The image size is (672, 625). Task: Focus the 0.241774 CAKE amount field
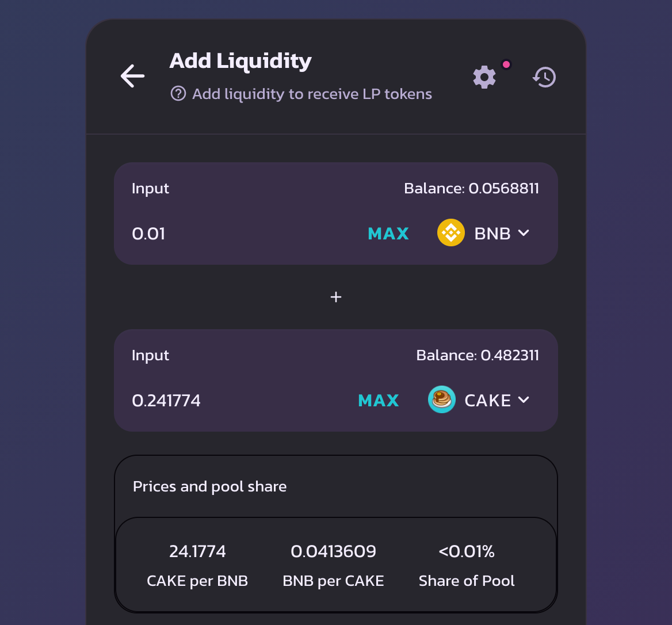tap(240, 401)
